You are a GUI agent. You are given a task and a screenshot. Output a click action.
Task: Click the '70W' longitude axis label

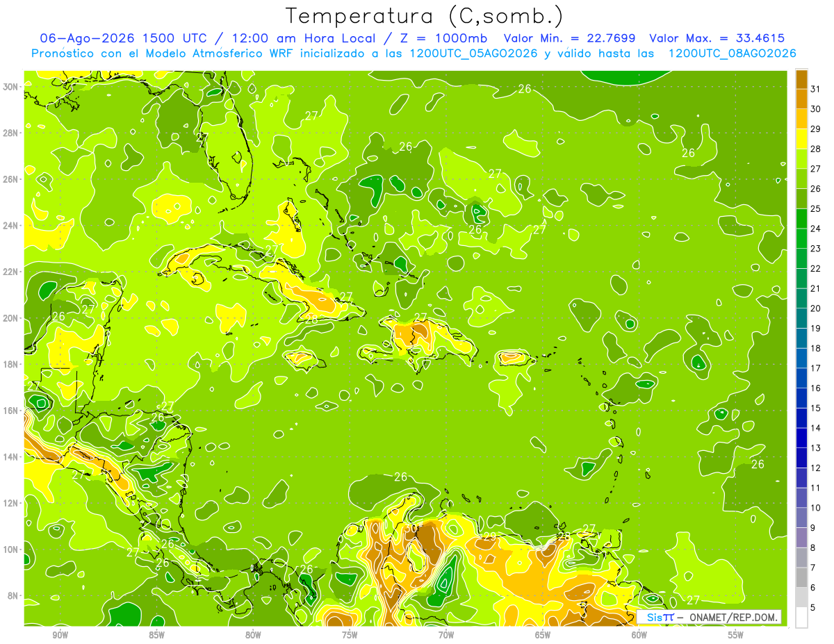pos(446,635)
